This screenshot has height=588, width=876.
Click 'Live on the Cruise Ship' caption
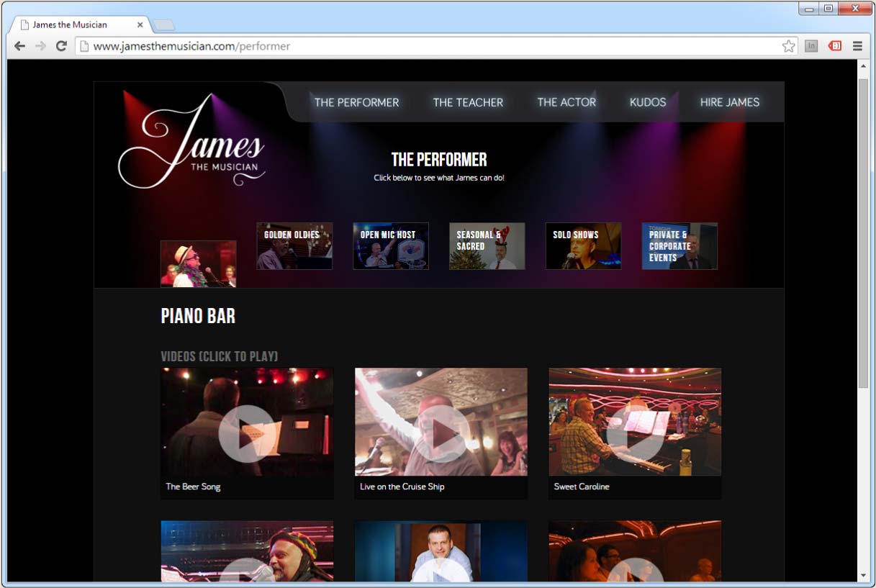tap(402, 487)
